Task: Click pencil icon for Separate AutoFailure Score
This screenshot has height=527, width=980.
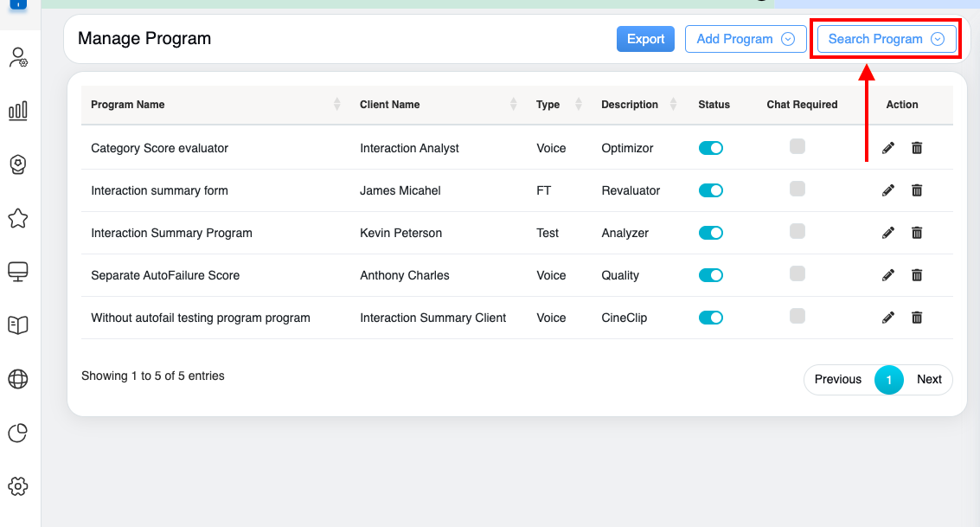Action: pos(887,275)
